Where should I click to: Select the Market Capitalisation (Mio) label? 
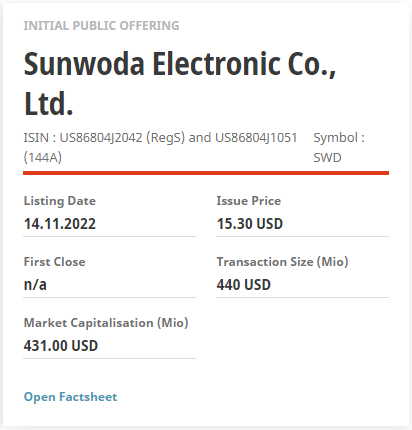pos(106,323)
